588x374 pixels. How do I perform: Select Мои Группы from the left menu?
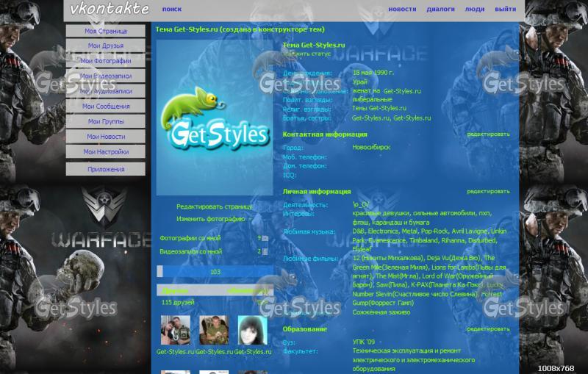click(x=105, y=121)
